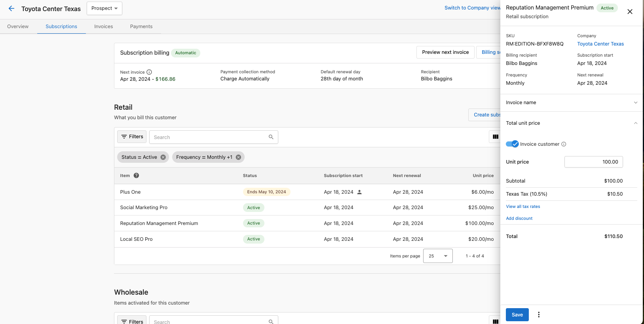The width and height of the screenshot is (644, 324).
Task: Open the Social Marketing Pro row
Action: tap(307, 208)
